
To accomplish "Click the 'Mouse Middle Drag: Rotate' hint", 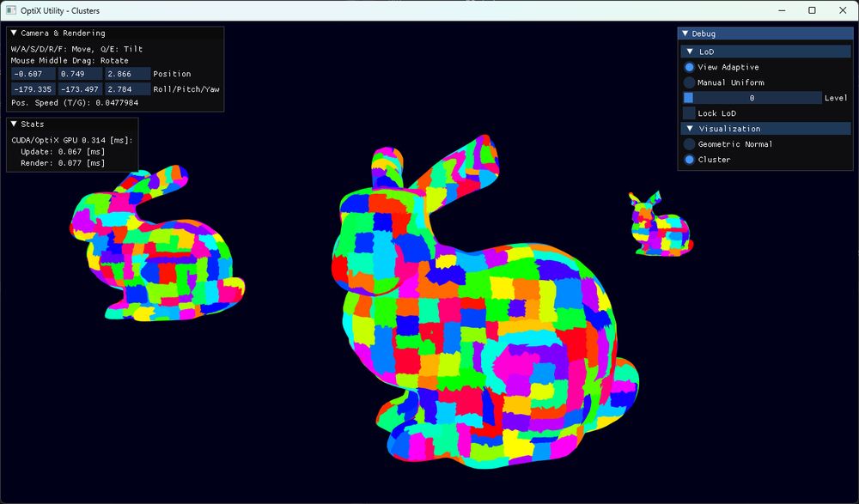I will (x=70, y=60).
